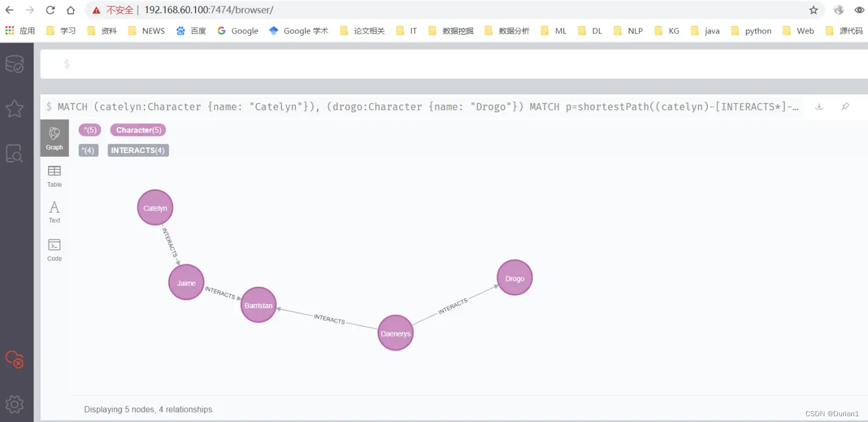Select the Character(5) node label pill
The image size is (868, 422).
(138, 130)
